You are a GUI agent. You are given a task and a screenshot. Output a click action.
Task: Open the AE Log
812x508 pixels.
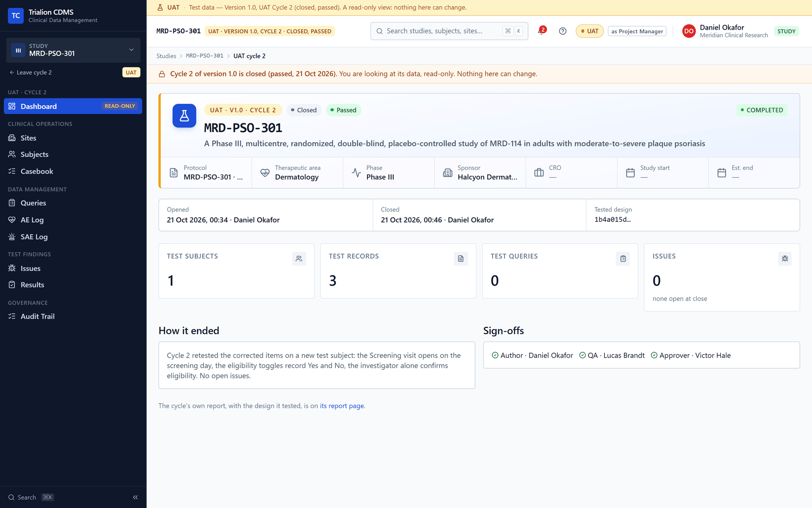73,220
